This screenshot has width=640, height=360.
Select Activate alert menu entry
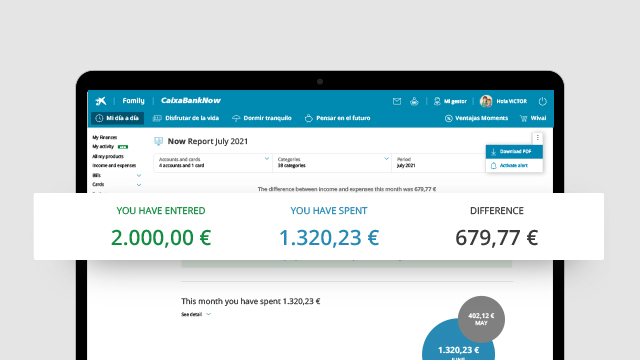pyautogui.click(x=514, y=165)
